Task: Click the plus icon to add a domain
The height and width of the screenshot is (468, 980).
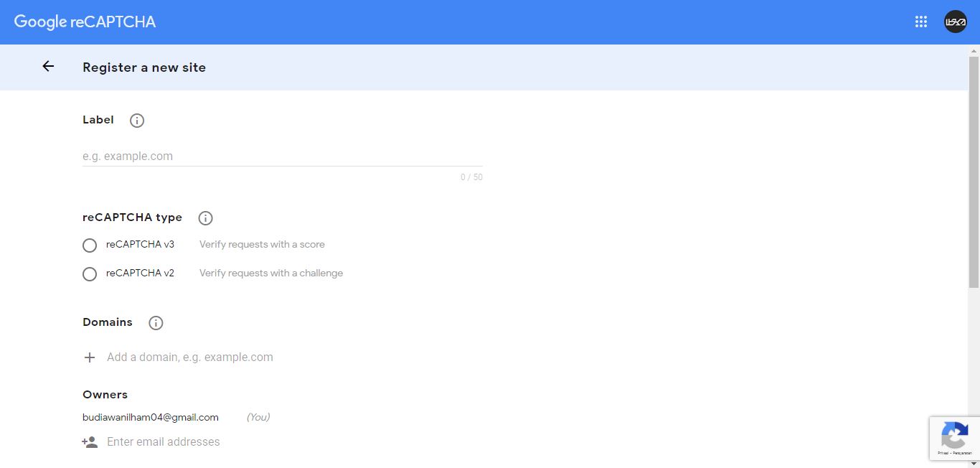Action: (x=89, y=357)
